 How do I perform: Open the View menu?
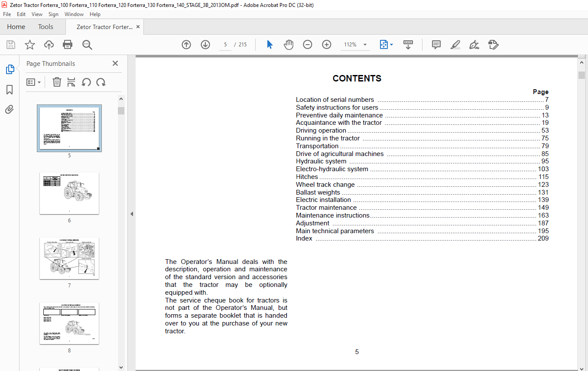pos(37,14)
